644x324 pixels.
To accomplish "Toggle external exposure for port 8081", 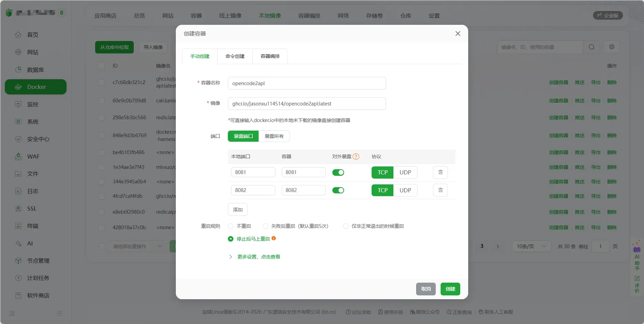I will [x=338, y=172].
